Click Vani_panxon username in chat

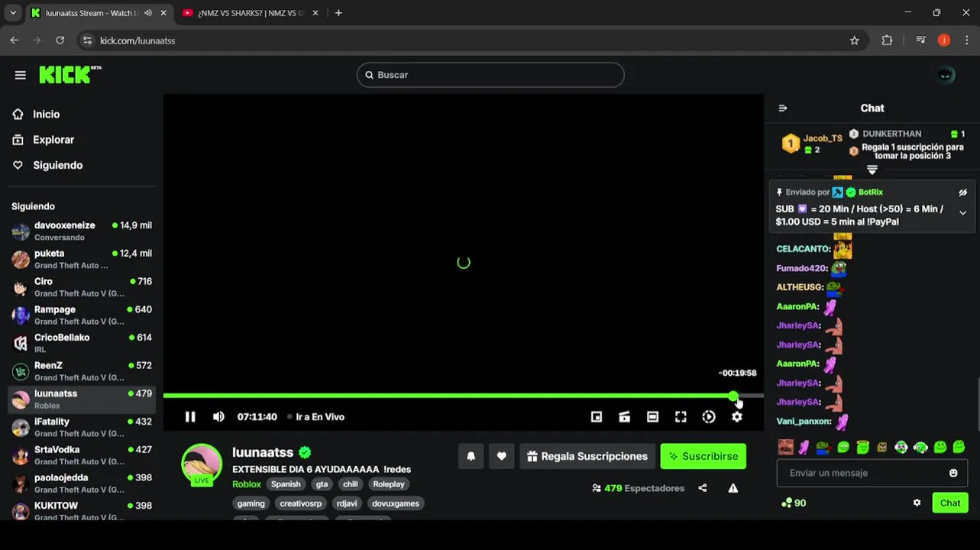tap(804, 421)
